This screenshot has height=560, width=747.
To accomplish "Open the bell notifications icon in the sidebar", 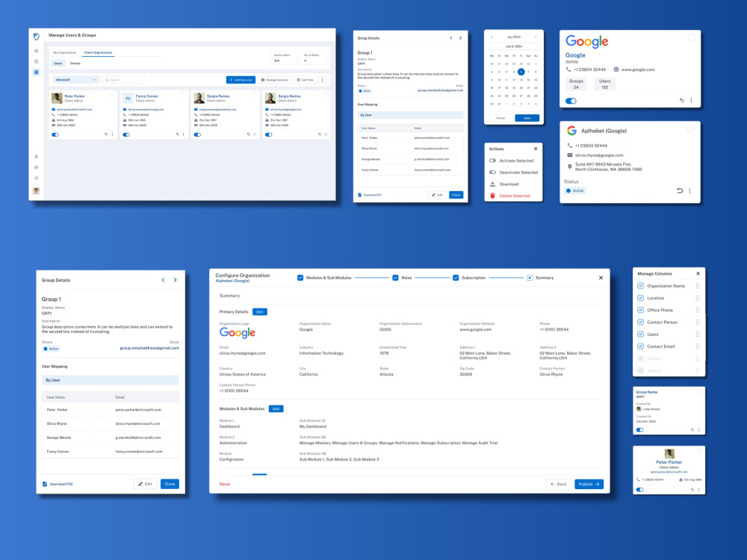I will pyautogui.click(x=36, y=156).
